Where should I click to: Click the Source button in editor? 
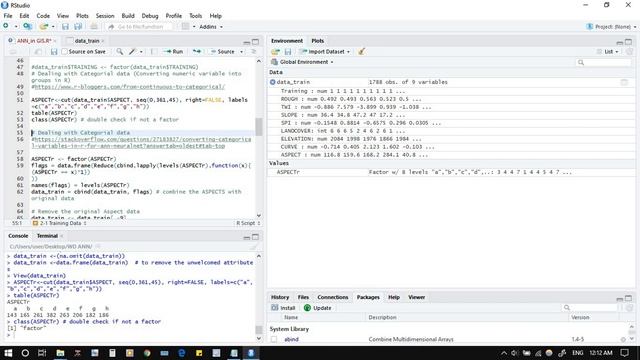(223, 52)
